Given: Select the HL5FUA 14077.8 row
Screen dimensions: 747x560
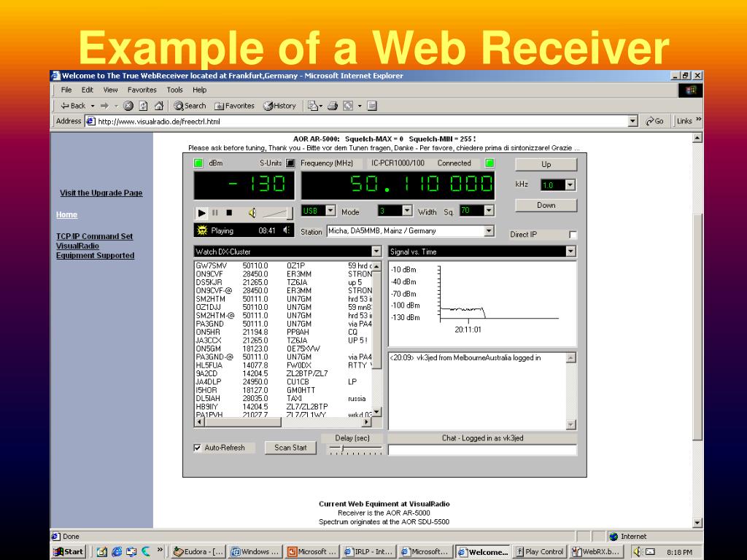Looking at the screenshot, I should pyautogui.click(x=283, y=365).
